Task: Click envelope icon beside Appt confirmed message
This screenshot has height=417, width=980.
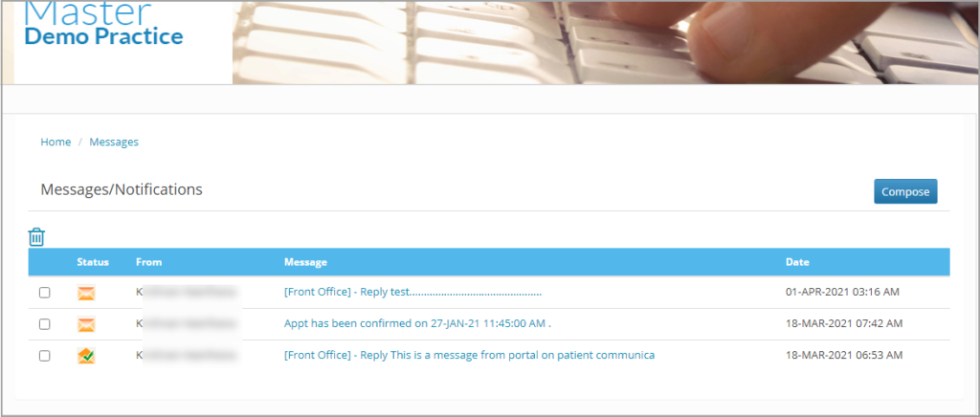Action: 86,324
